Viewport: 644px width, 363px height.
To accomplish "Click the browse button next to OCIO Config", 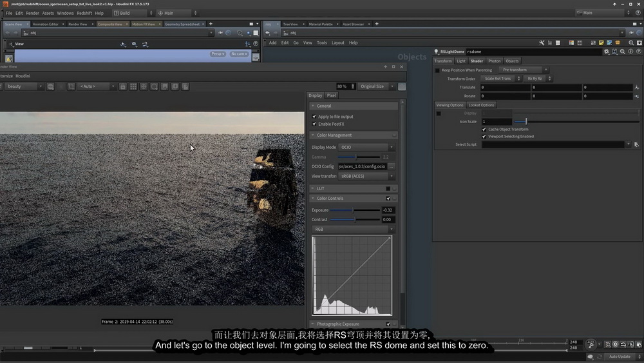I will point(392,166).
